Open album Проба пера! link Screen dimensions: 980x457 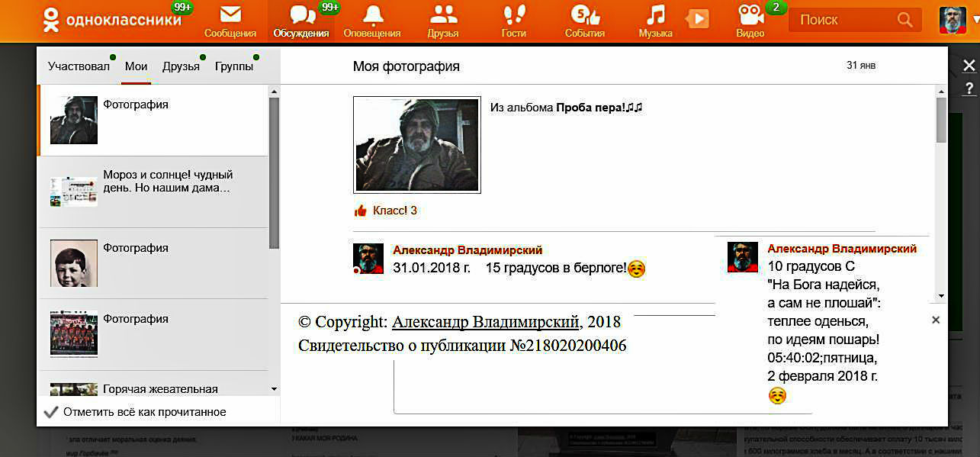coord(599,108)
